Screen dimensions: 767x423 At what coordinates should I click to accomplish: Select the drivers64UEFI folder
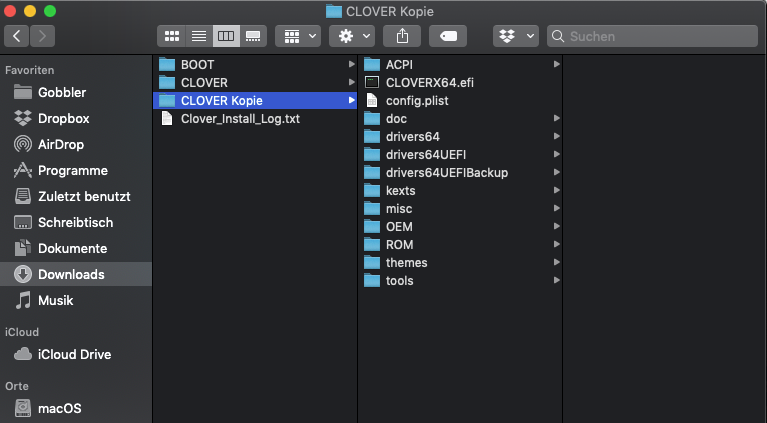coord(460,155)
